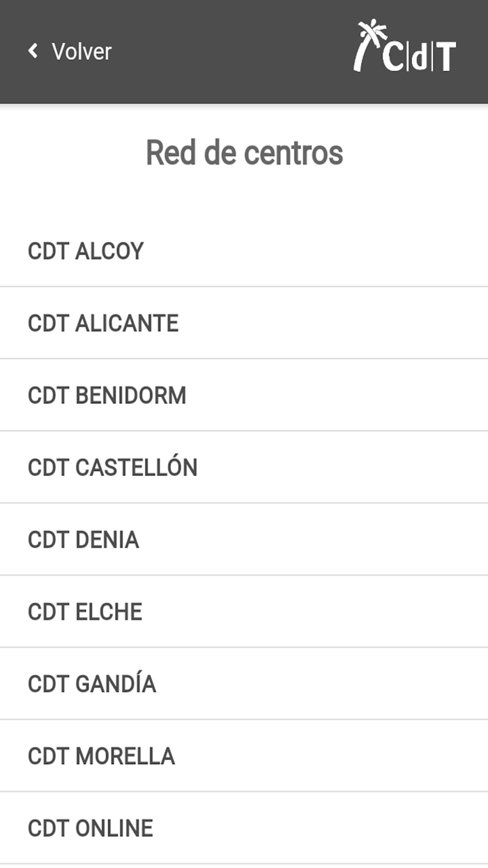Tap the Red de centros heading

click(x=244, y=154)
